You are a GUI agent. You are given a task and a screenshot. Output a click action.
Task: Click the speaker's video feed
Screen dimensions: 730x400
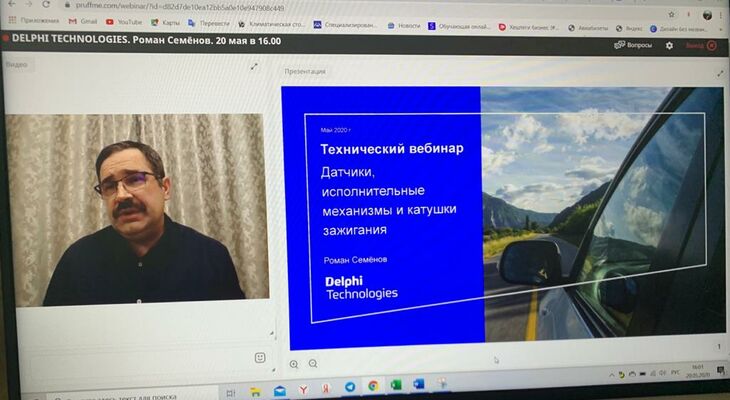137,210
